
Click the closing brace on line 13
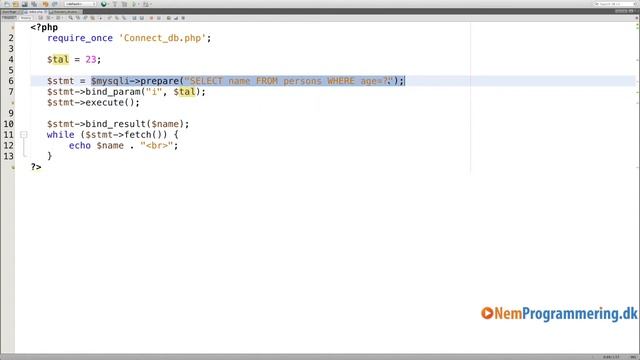point(49,156)
